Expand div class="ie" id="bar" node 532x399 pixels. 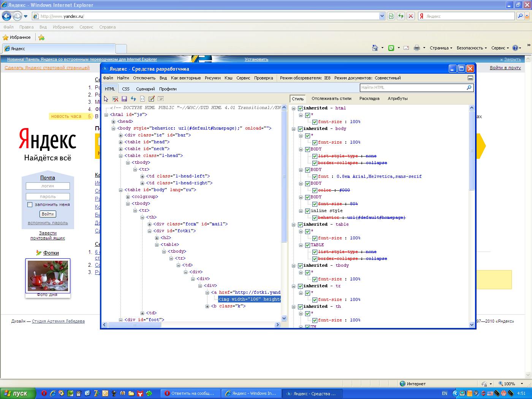click(x=120, y=135)
